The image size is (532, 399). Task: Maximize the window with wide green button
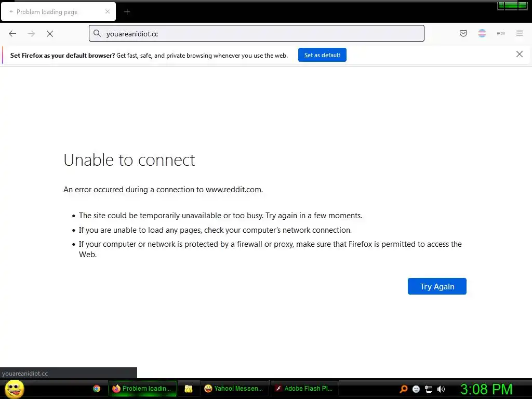point(511,5)
